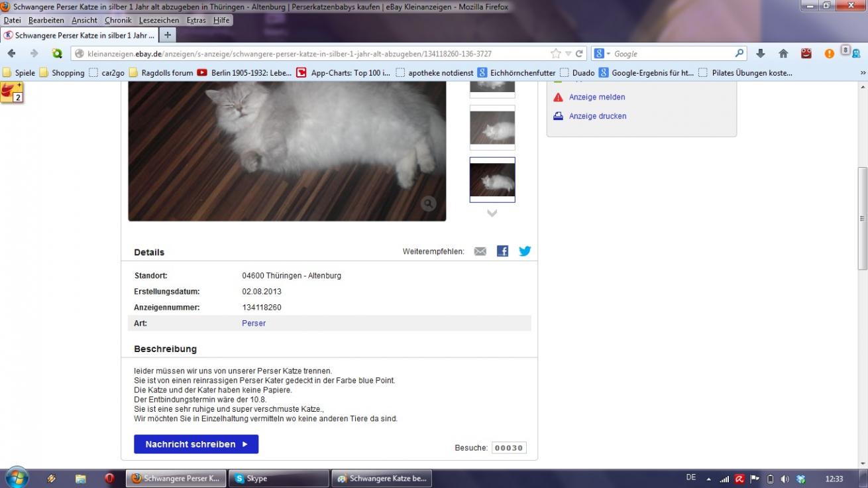The height and width of the screenshot is (488, 868).
Task: Launch Opera from the taskbar quick launch
Action: point(109,478)
